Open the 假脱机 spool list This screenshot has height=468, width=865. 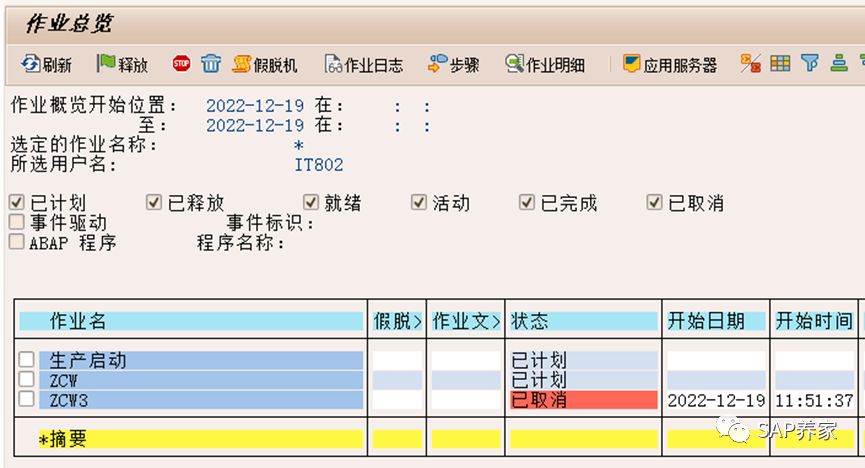pos(265,65)
